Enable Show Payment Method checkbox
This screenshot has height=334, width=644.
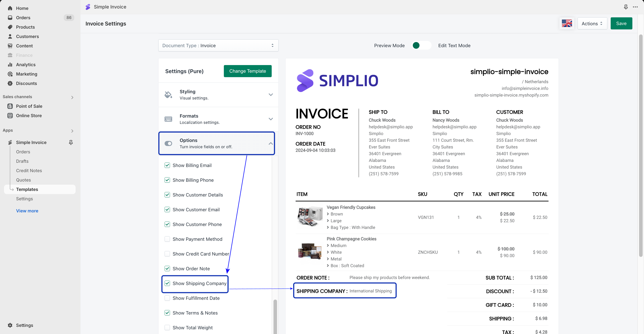tap(167, 239)
